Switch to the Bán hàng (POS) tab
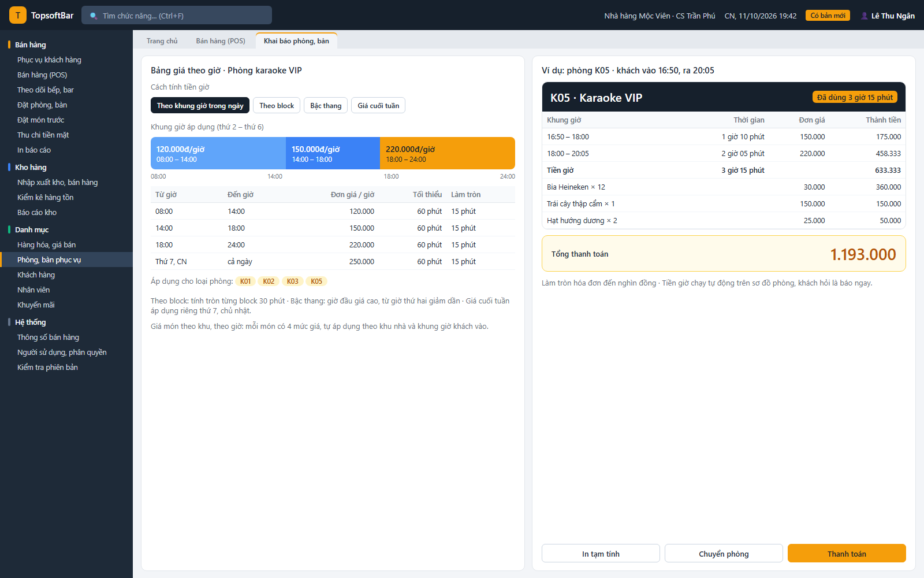This screenshot has height=578, width=924. 221,40
